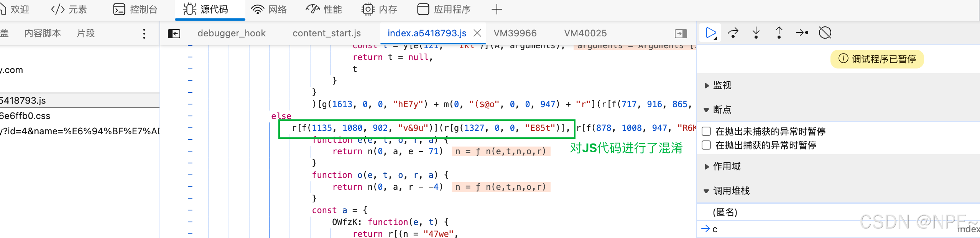Enable pause on uncaught exceptions
980x238 pixels.
coord(706,132)
